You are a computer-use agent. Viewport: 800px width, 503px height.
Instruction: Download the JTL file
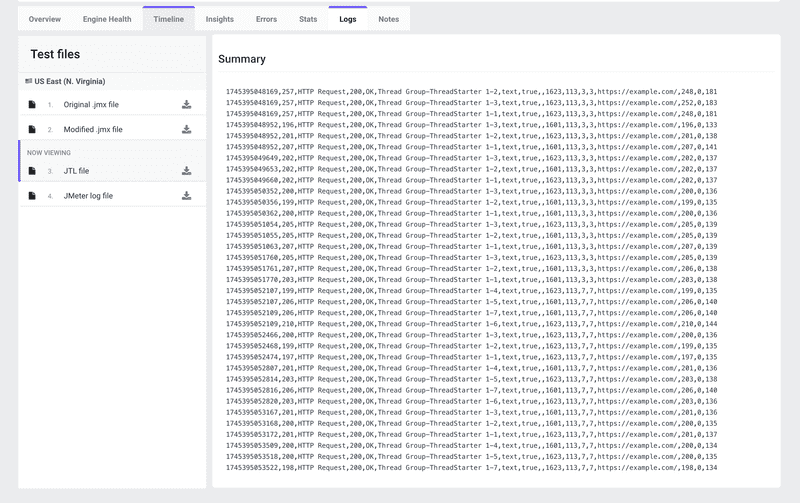pos(186,171)
